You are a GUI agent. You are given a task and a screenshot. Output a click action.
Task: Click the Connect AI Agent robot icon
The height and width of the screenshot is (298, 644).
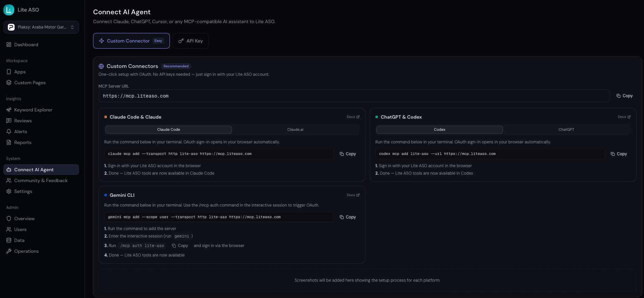(x=9, y=170)
